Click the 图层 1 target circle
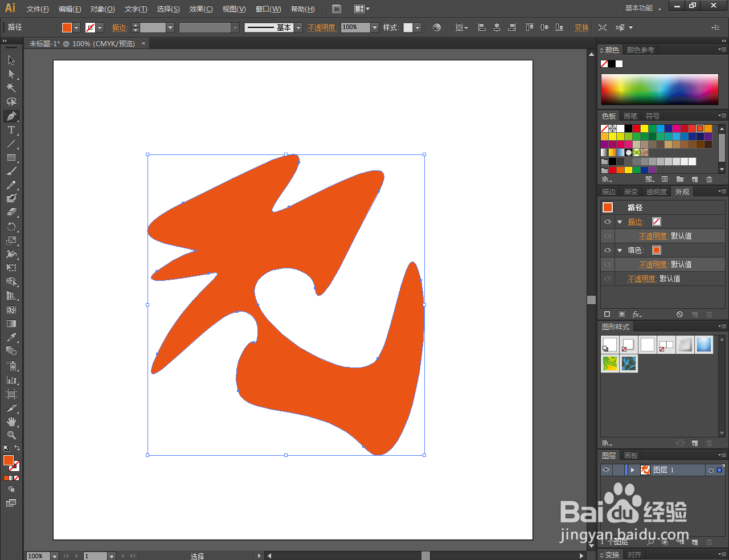The height and width of the screenshot is (560, 729). [710, 470]
